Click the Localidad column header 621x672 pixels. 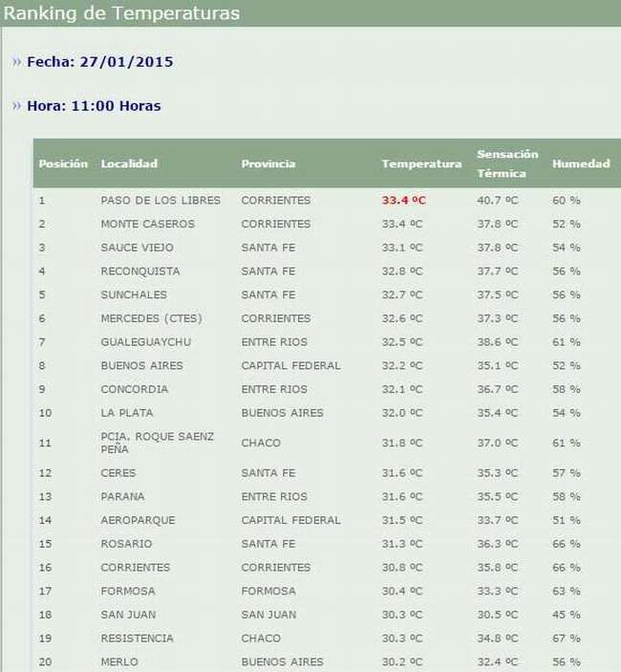129,163
